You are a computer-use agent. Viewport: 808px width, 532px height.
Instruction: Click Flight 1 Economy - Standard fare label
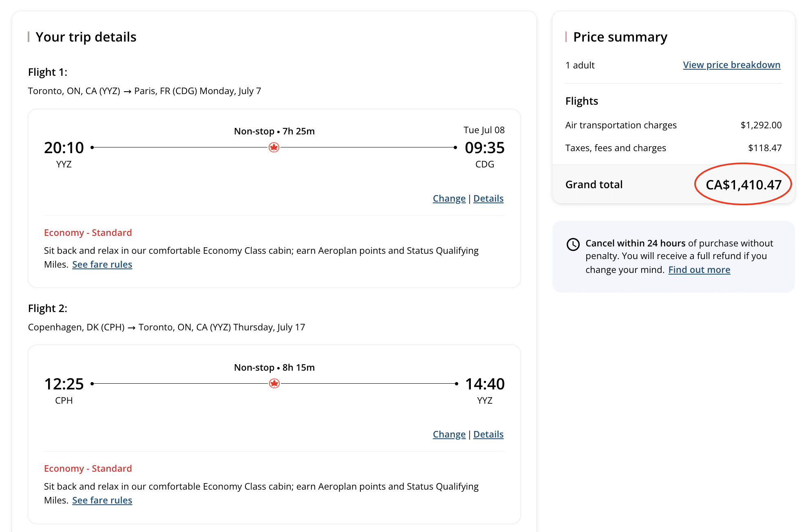point(88,233)
